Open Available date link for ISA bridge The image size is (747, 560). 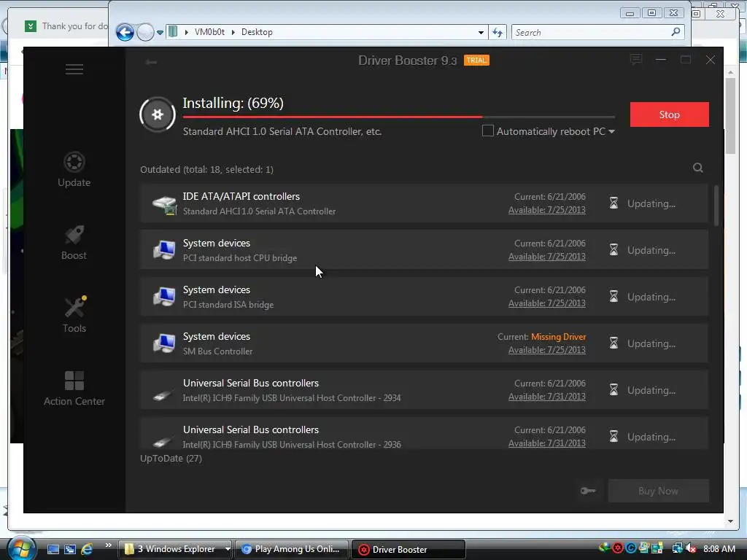(547, 303)
